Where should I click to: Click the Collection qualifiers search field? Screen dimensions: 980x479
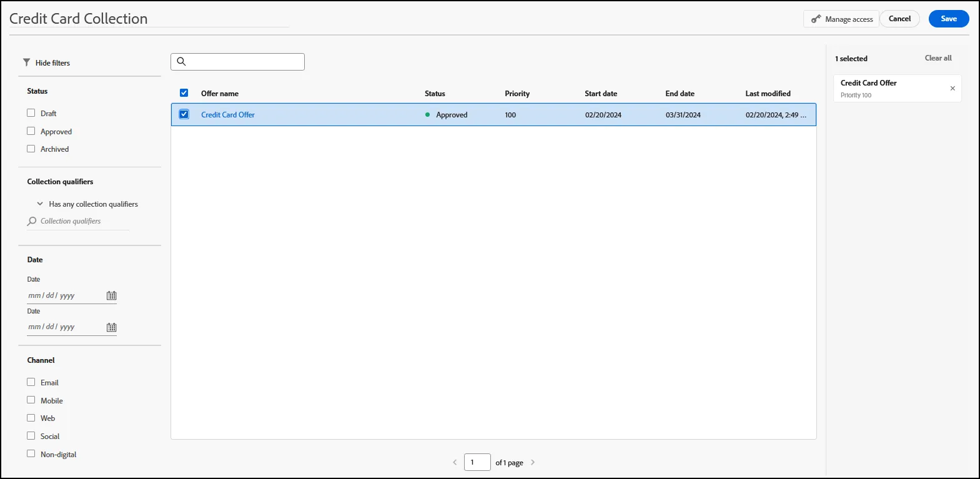(x=78, y=222)
